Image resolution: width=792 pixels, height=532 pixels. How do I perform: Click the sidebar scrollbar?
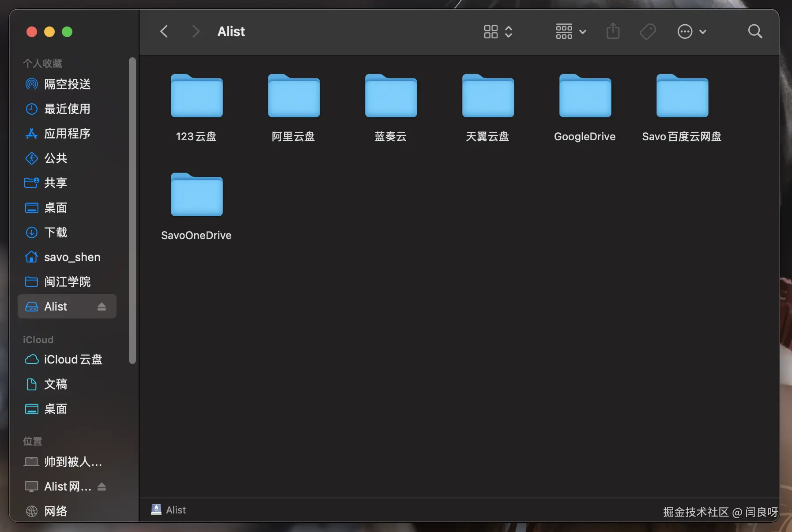pos(132,211)
